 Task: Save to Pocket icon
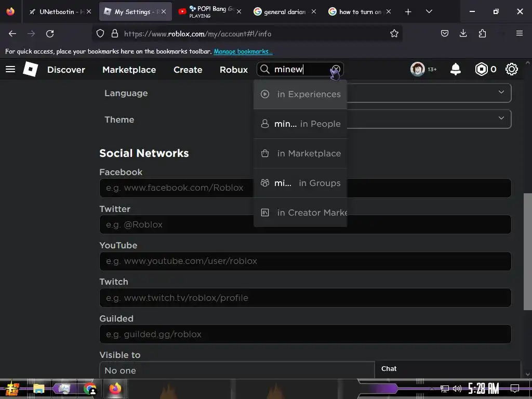[x=445, y=34]
